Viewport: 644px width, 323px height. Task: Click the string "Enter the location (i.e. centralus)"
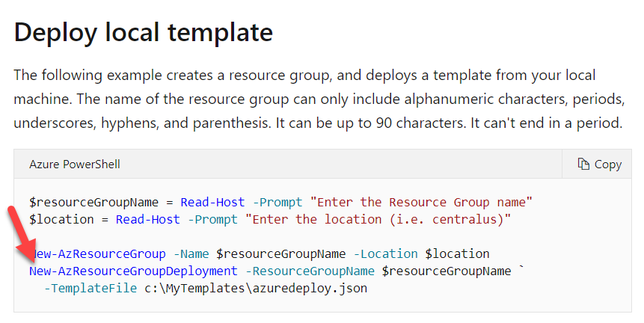[x=378, y=219]
